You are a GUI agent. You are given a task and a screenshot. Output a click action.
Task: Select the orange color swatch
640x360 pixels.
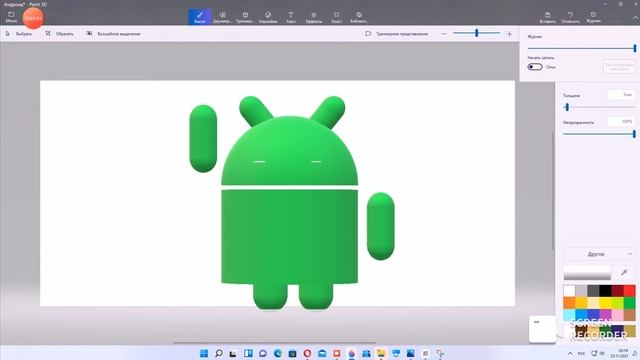[569, 303]
